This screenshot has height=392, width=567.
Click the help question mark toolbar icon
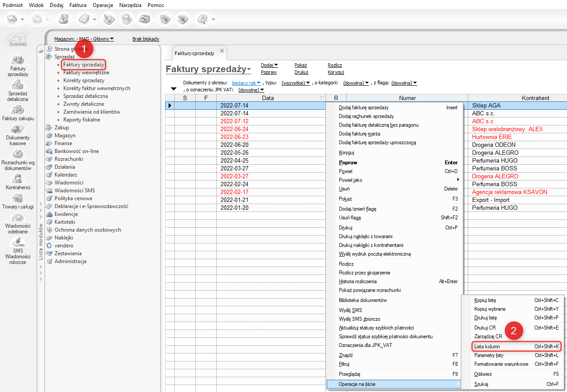point(202,20)
